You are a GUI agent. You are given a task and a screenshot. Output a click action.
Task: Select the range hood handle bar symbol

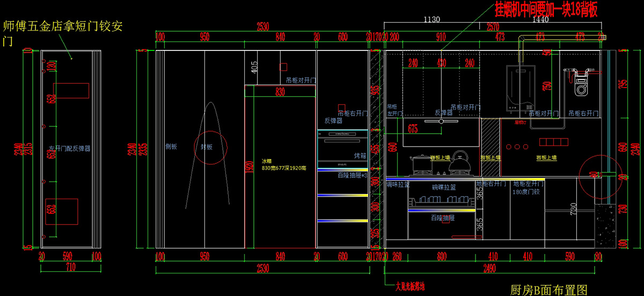click(441, 121)
